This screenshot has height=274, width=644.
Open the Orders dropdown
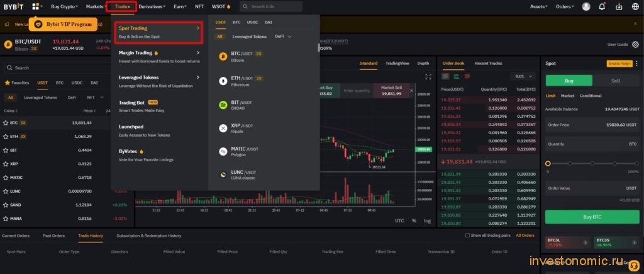[565, 6]
